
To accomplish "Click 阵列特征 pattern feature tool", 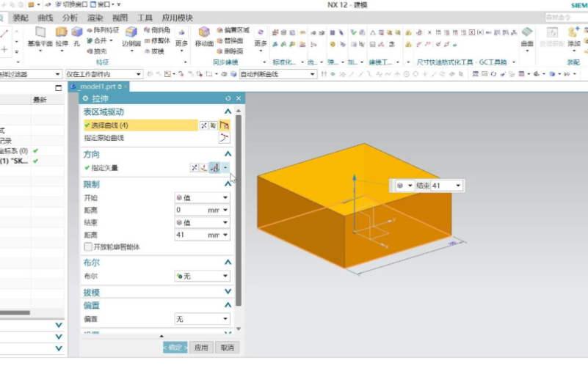I will click(103, 30).
